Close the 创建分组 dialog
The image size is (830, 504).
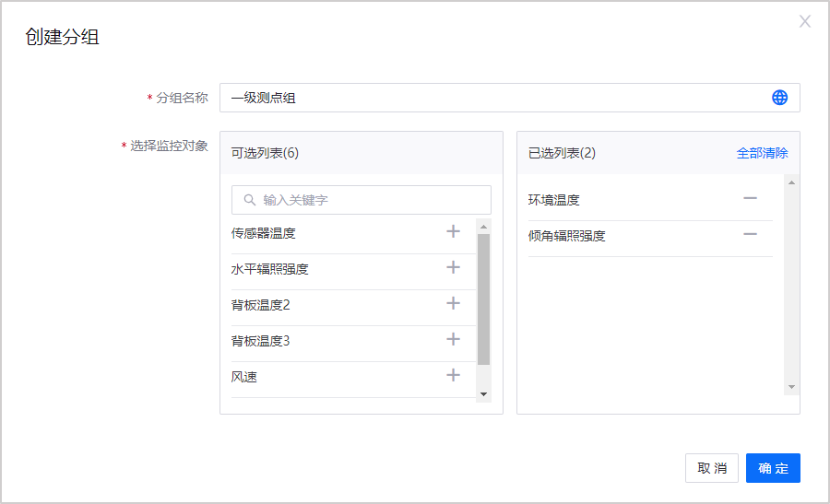[x=804, y=21]
